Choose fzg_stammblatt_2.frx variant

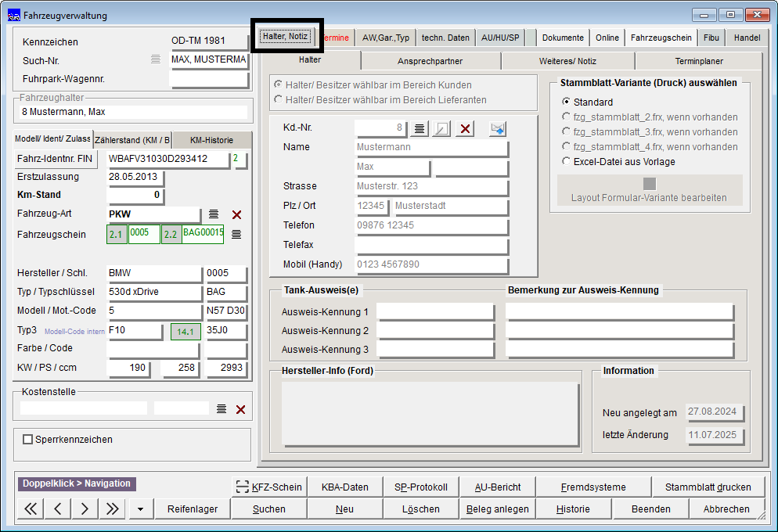click(x=566, y=117)
